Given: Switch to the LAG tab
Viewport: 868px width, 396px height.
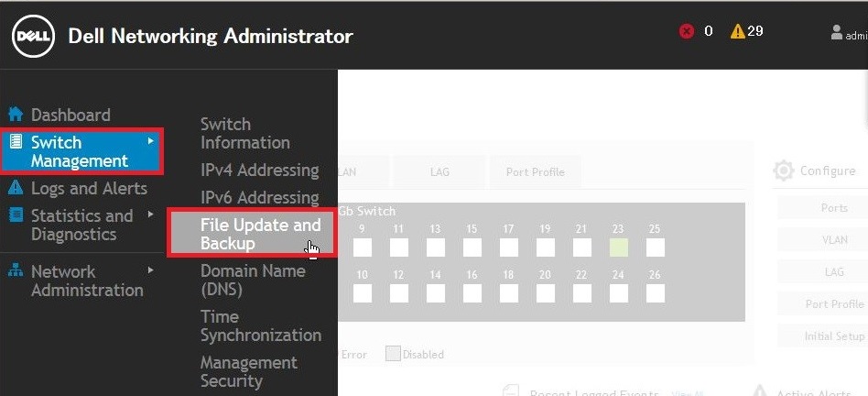Looking at the screenshot, I should (439, 172).
